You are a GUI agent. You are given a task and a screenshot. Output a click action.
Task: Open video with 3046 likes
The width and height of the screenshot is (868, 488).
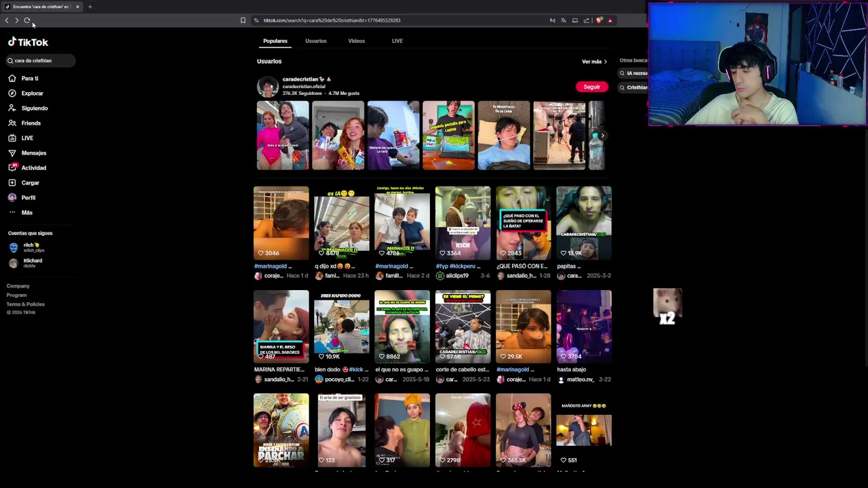point(281,223)
